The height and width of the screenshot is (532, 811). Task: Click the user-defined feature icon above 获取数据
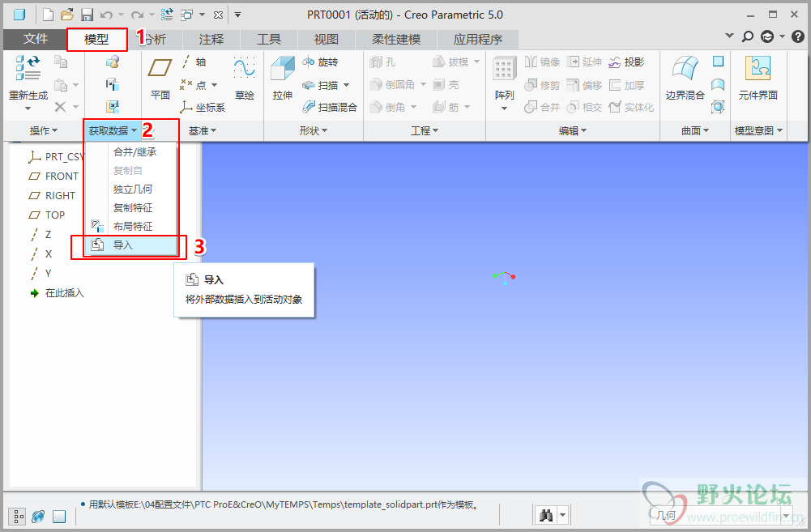point(113,62)
